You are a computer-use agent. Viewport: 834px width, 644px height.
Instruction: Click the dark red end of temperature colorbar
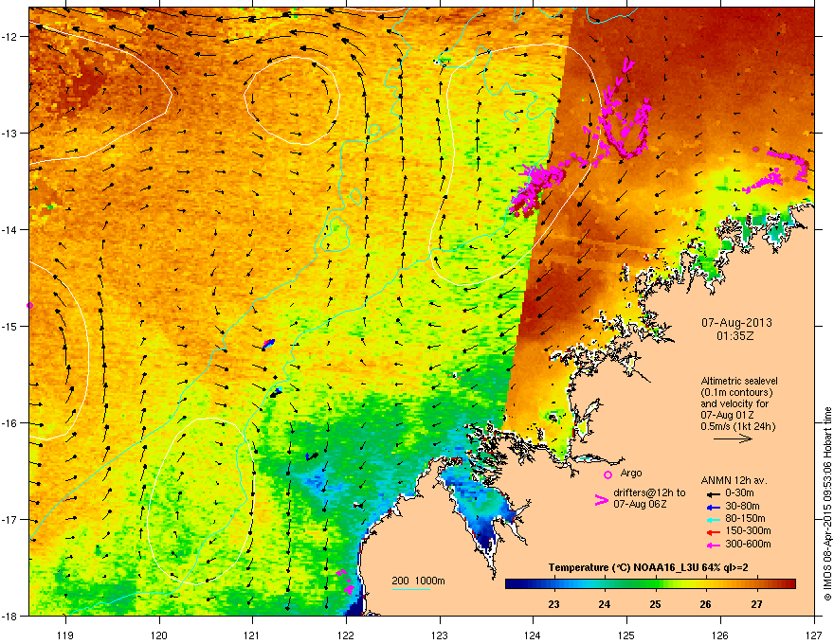point(790,584)
